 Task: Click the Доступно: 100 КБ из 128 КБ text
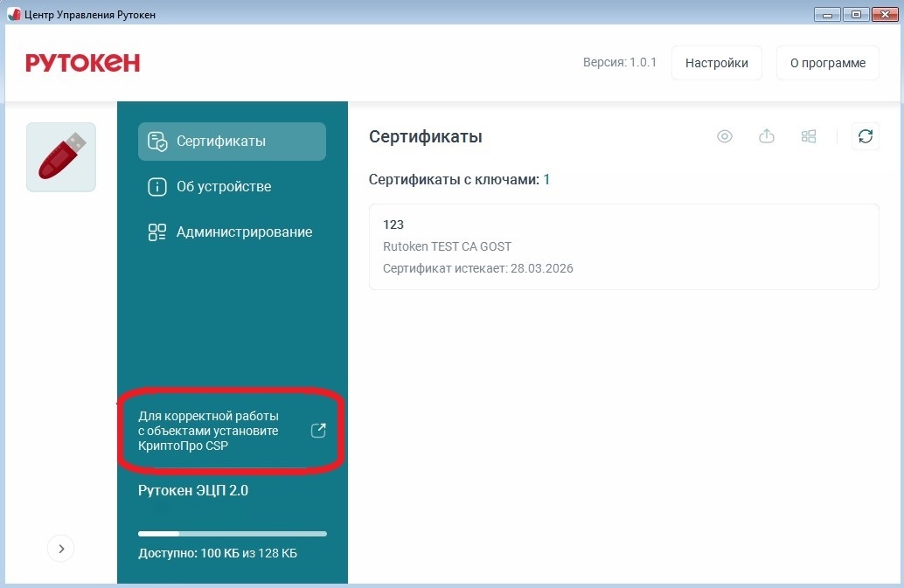coord(218,553)
